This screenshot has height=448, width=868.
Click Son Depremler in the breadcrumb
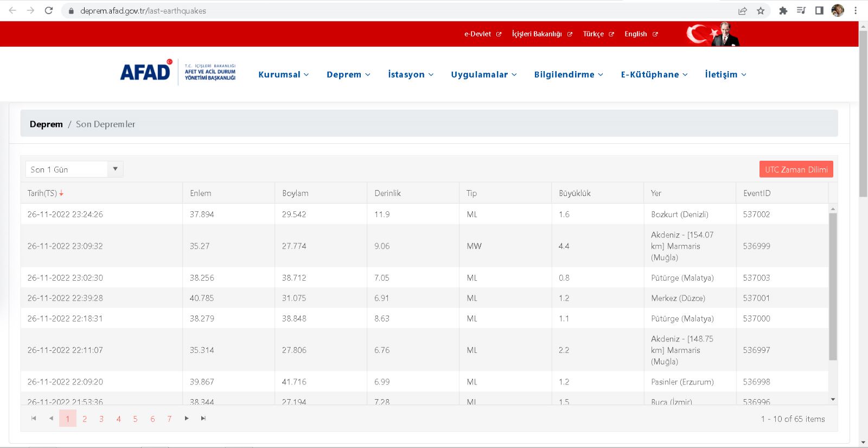tap(106, 124)
